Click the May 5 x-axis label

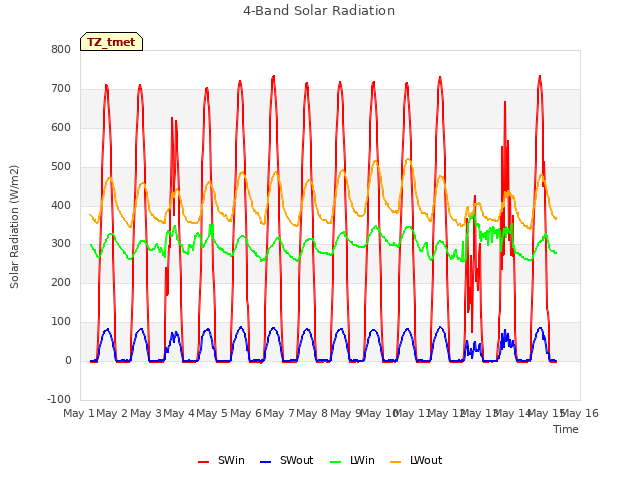pos(212,413)
